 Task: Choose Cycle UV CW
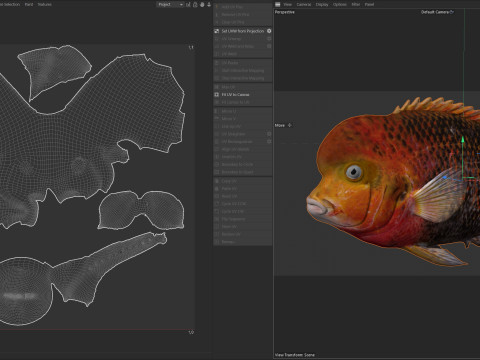pyautogui.click(x=243, y=211)
